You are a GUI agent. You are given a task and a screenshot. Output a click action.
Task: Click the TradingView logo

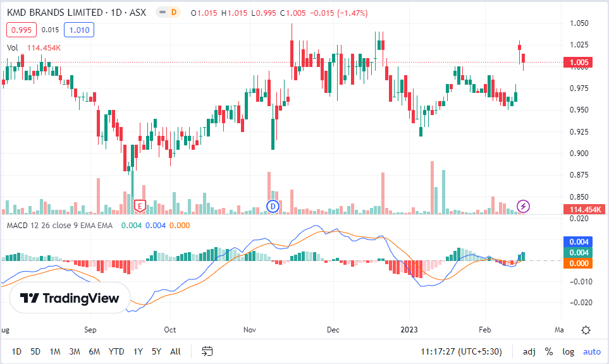[x=70, y=298]
